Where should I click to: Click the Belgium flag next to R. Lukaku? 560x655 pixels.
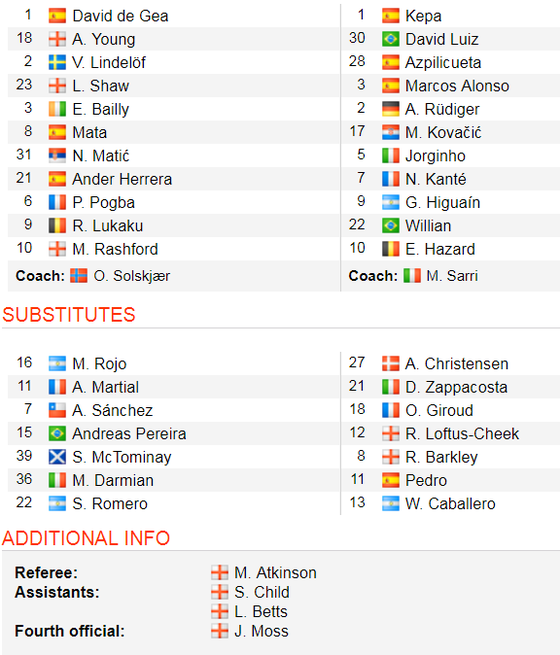pos(57,226)
